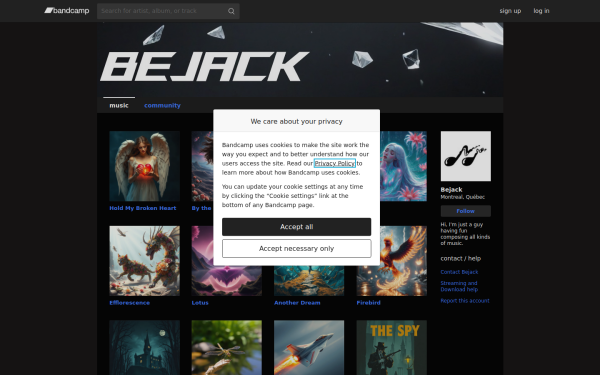Click the Firebird title link
The image size is (600, 375).
pos(368,303)
